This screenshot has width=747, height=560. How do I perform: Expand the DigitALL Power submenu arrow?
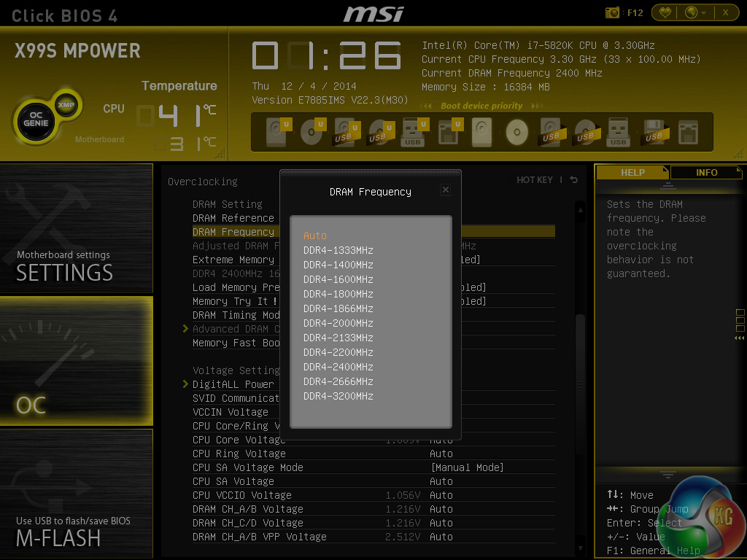coord(185,384)
